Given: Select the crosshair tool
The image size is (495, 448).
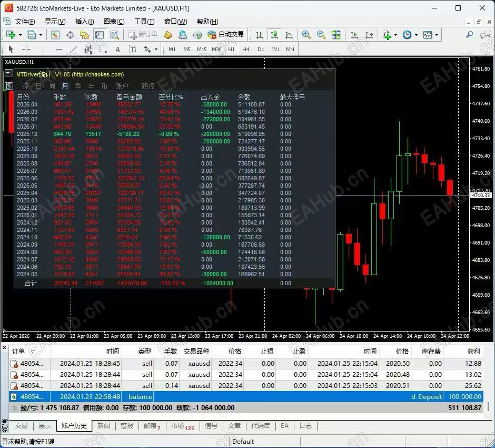Looking at the screenshot, I should 26,49.
